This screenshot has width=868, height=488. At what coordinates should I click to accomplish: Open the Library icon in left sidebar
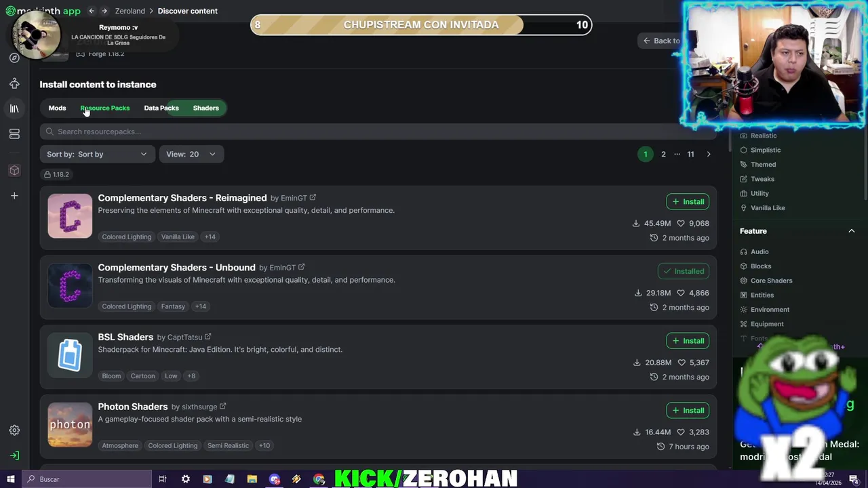(14, 108)
